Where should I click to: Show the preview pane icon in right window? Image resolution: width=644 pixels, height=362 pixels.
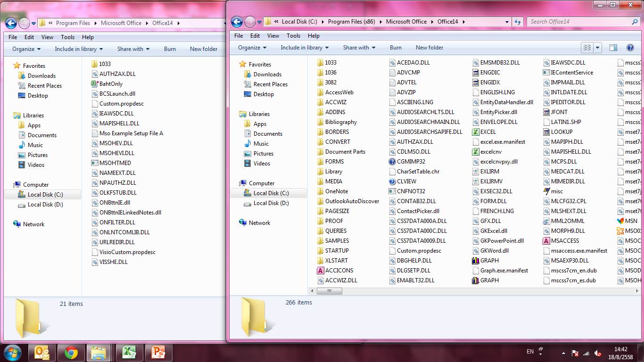[613, 48]
